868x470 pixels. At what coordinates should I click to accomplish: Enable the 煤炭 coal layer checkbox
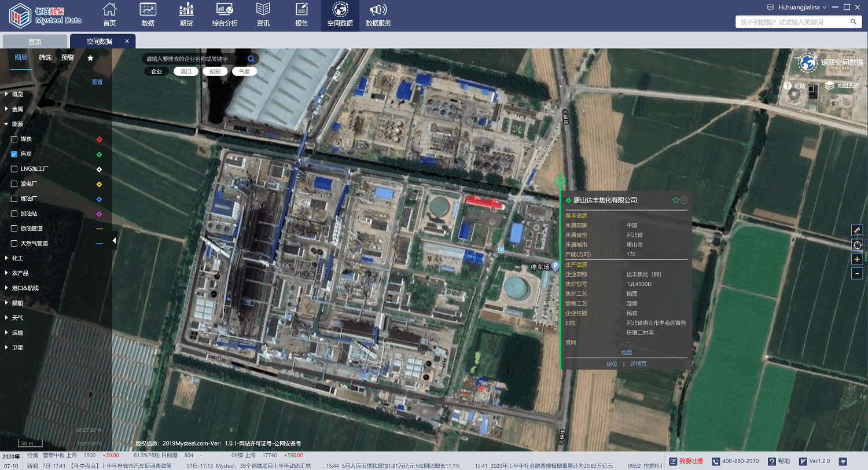14,139
